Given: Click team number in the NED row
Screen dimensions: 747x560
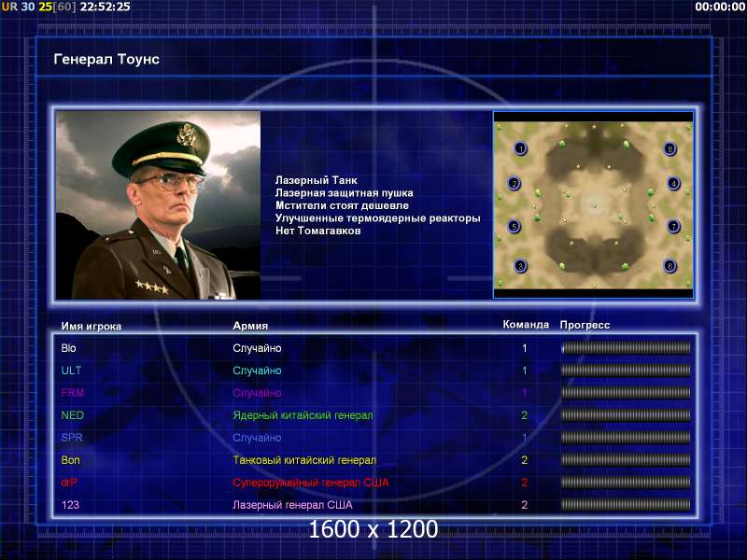Looking at the screenshot, I should tap(525, 415).
